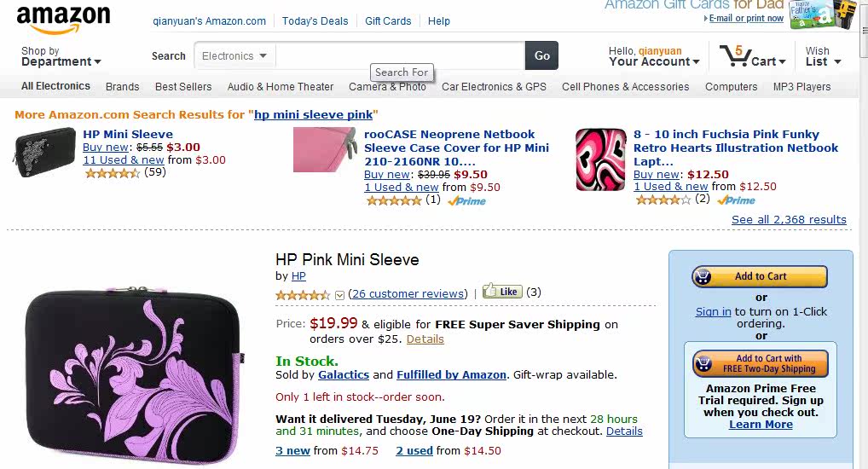Open the Retro Hearts netbook sleeve thumbnail
The image size is (868, 469).
point(600,159)
